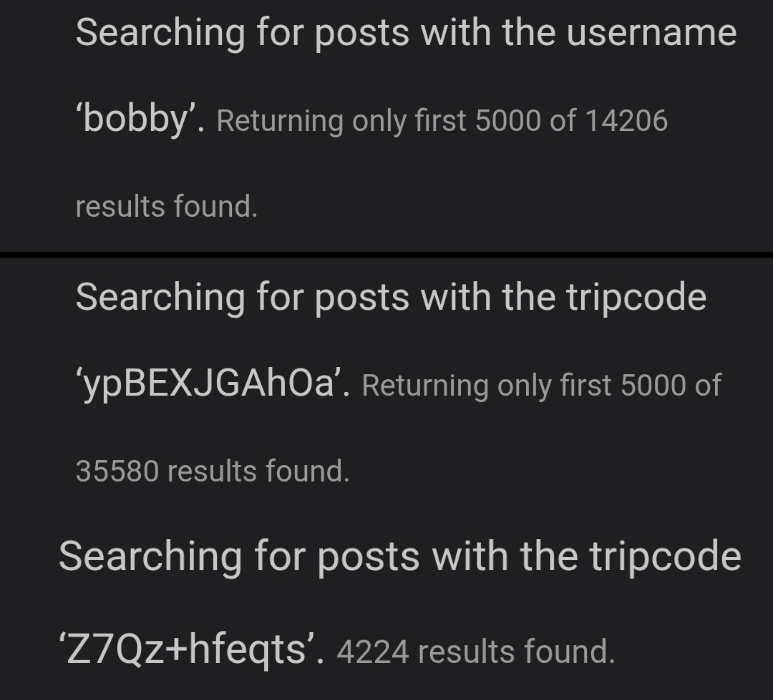Click 'Returning only first 5000 of' after ypBEXJGAhOa
The height and width of the screenshot is (700, 773).
pos(541,386)
